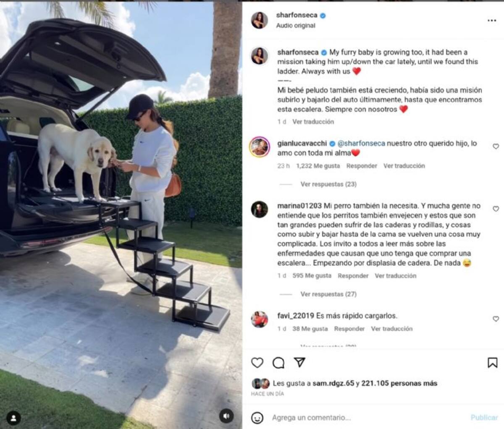Show tagged people icon on the video
Image resolution: width=504 pixels, height=429 pixels.
point(13,418)
